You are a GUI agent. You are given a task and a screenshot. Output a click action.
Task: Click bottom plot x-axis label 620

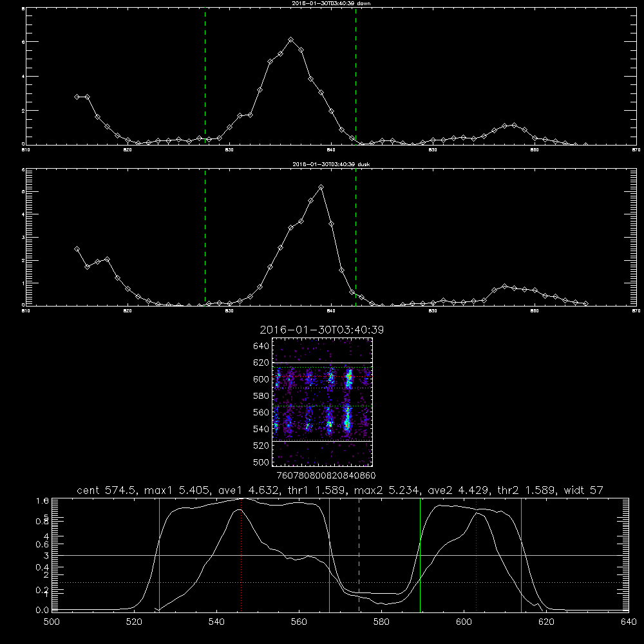pyautogui.click(x=546, y=622)
